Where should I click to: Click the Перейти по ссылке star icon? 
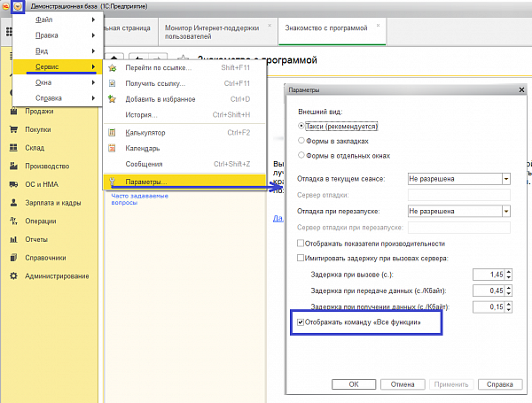113,68
